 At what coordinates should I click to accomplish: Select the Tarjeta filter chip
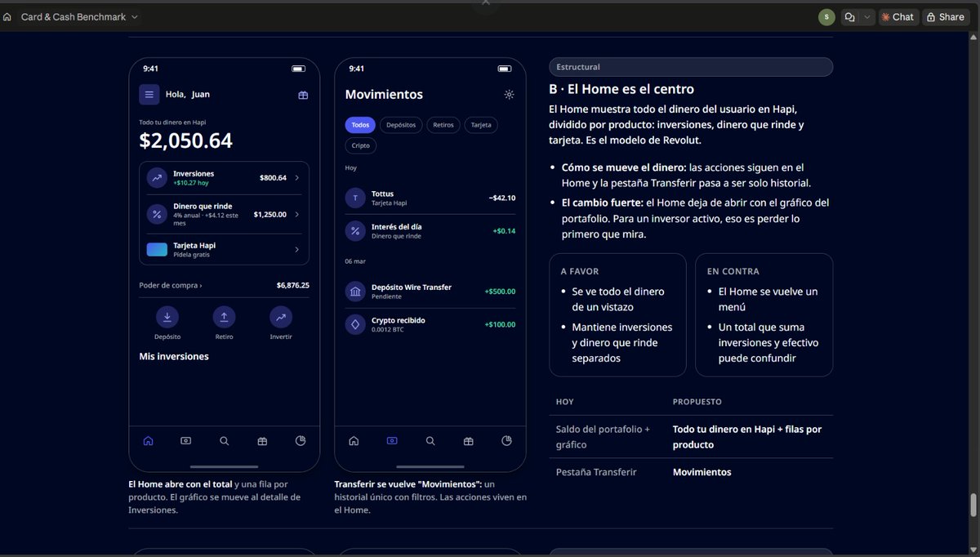(x=481, y=125)
